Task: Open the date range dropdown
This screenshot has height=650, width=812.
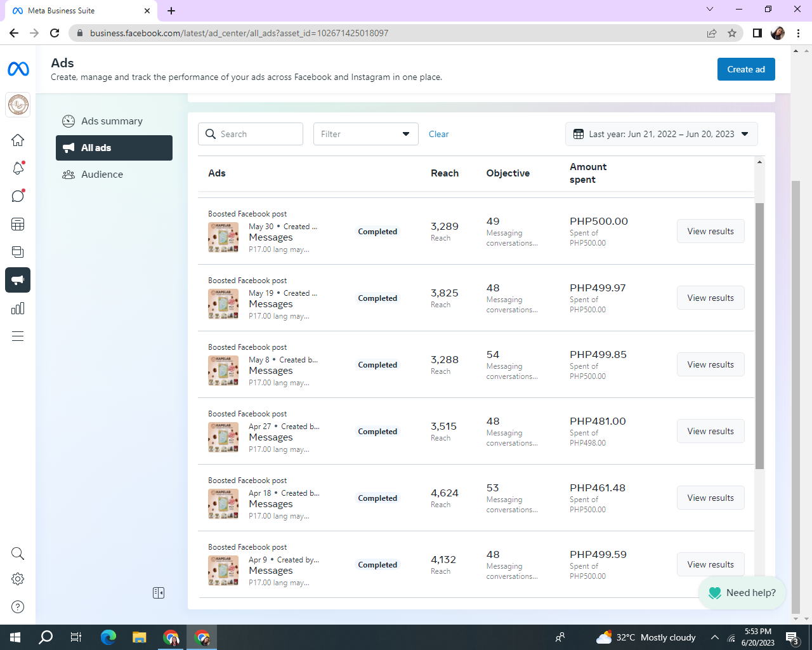Action: tap(662, 134)
